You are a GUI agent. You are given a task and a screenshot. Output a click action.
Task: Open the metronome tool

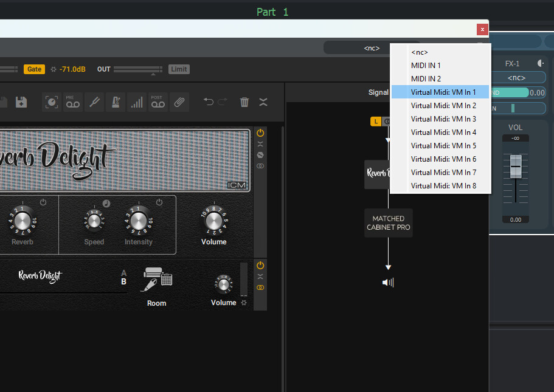[116, 102]
